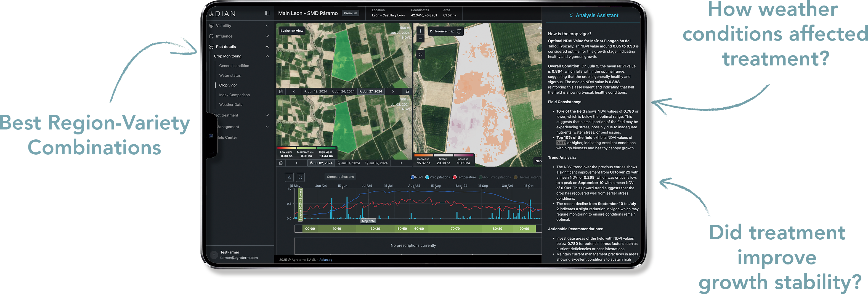Toggle the Temperature line visibility
The height and width of the screenshot is (294, 868).
tap(464, 177)
